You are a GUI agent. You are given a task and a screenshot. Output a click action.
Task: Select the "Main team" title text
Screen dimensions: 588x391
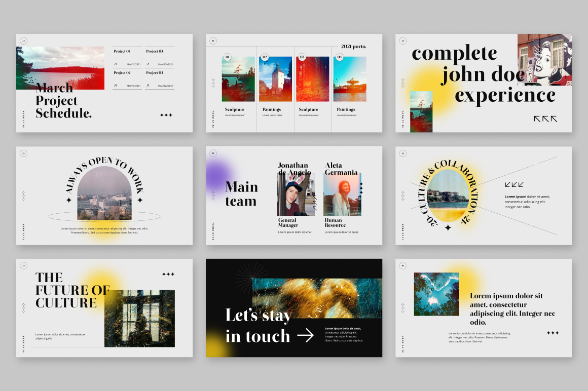[x=241, y=194]
